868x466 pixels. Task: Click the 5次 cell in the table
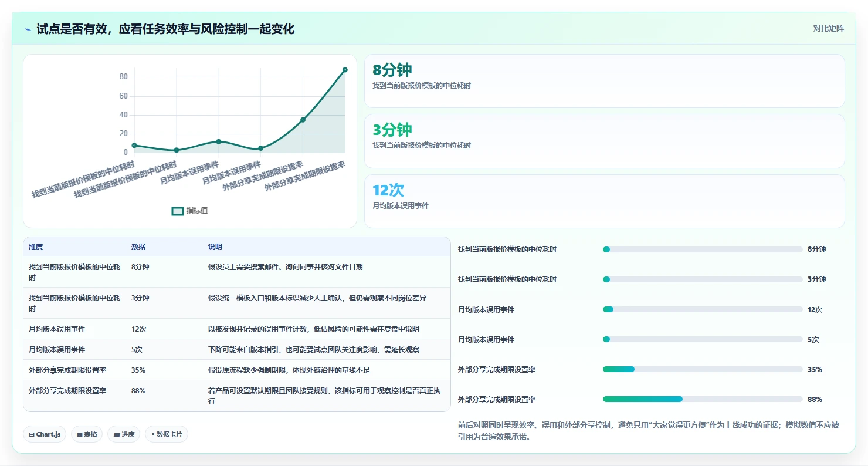pyautogui.click(x=137, y=349)
